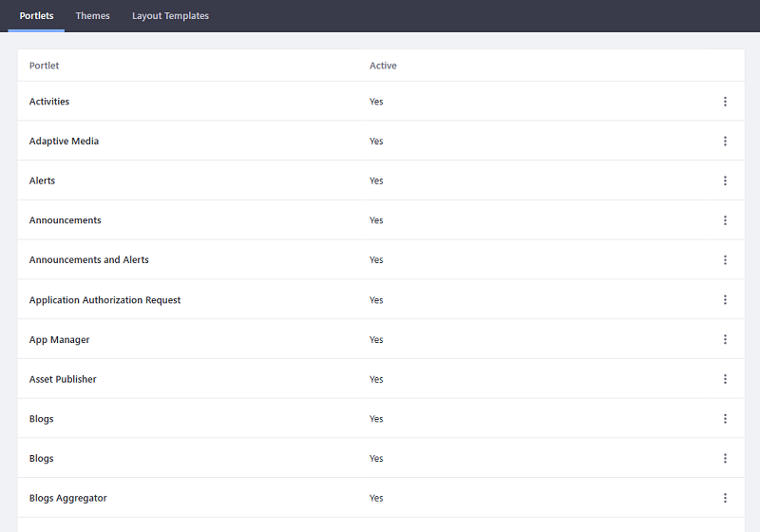Viewport: 760px width, 532px height.
Task: Switch to the Layout Templates tab
Action: (170, 15)
